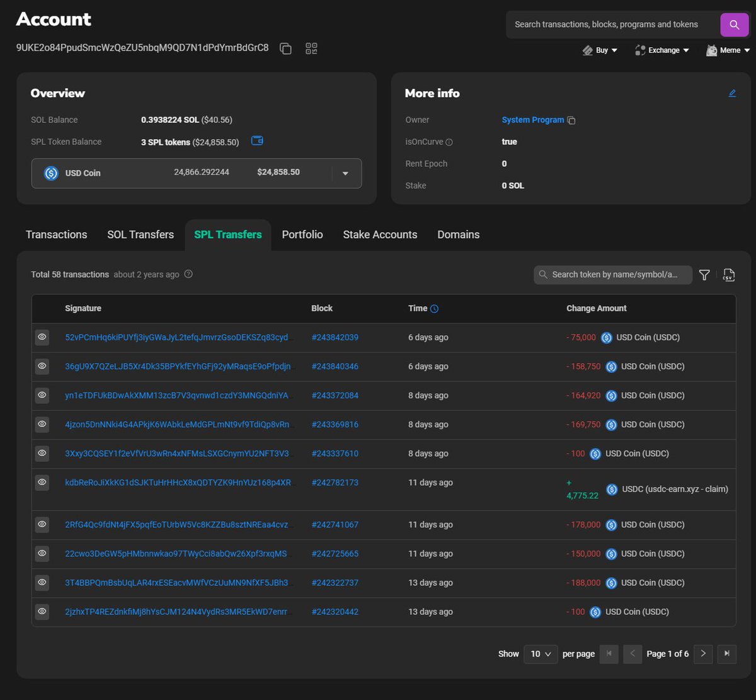
Task: Click the isOnCurve info icon
Action: tap(449, 142)
